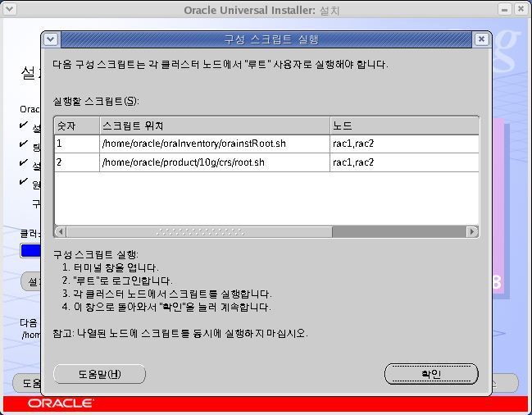The image size is (532, 415).
Task: Select the 노드 column header
Action: [x=404, y=125]
